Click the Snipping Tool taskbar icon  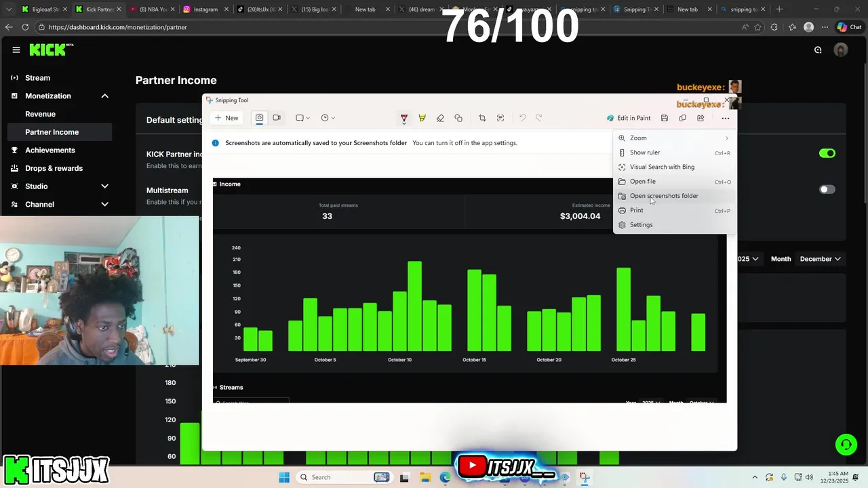point(585,477)
